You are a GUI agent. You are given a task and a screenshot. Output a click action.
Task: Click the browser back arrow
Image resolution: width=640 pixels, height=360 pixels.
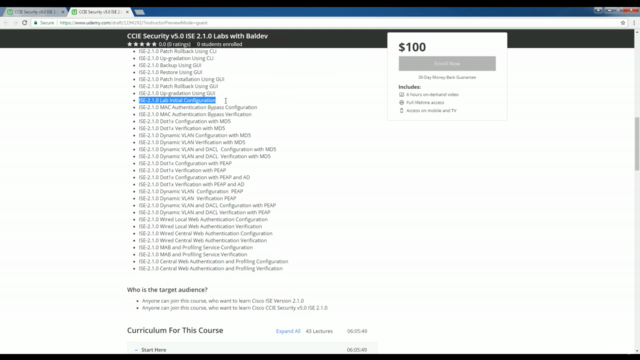[x=6, y=23]
